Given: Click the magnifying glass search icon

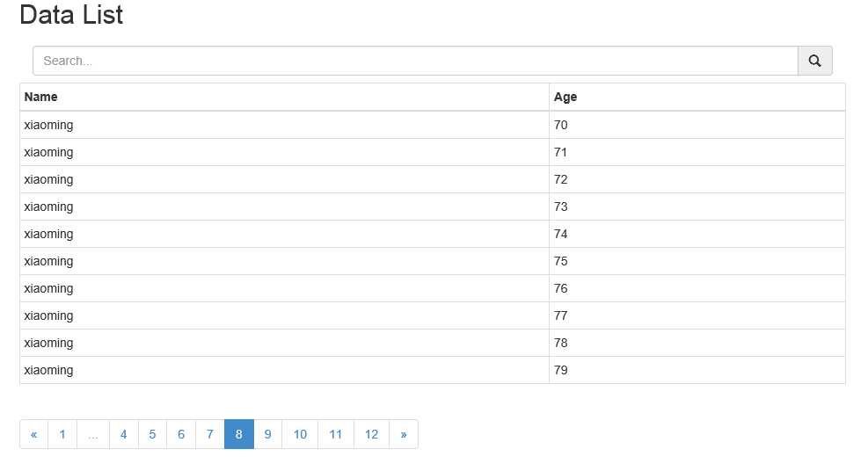Looking at the screenshot, I should point(814,61).
